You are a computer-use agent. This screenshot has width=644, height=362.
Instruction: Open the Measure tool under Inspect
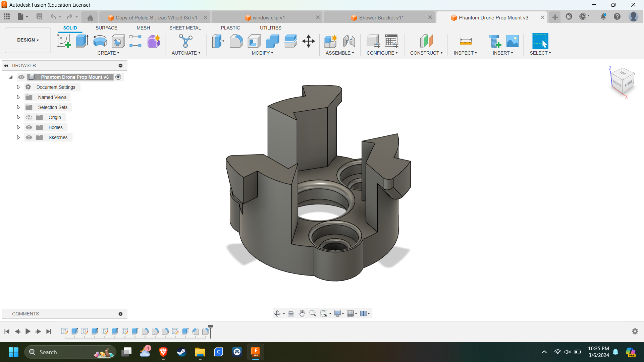(465, 41)
